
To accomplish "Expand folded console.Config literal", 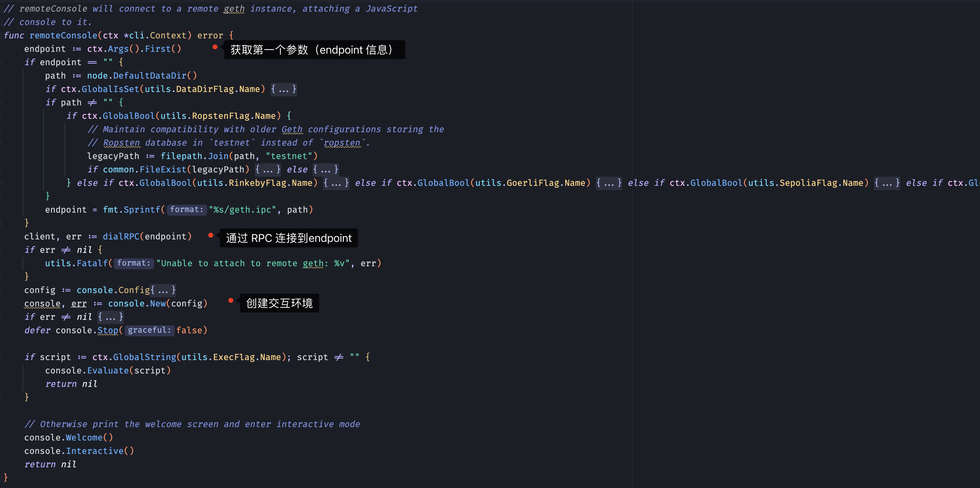I will tap(163, 290).
